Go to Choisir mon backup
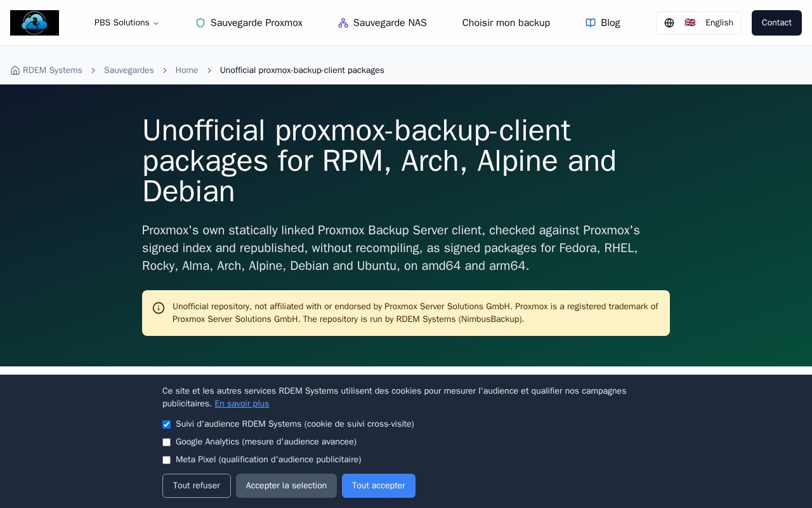812x508 pixels. click(506, 23)
